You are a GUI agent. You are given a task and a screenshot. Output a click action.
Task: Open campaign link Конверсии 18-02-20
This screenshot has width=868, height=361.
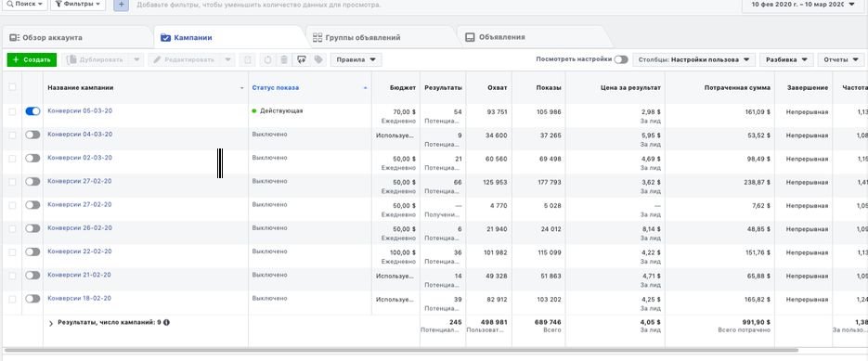(80, 298)
